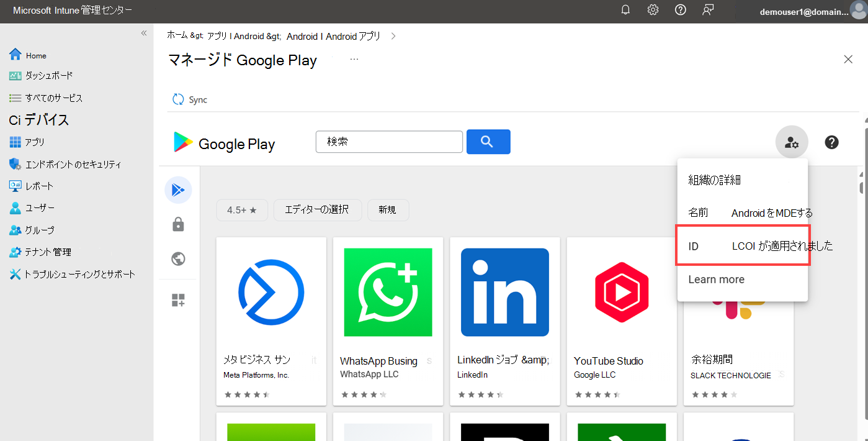Click the Slack 余裕期間 app title
Screen dimensions: 868x441
(712, 360)
